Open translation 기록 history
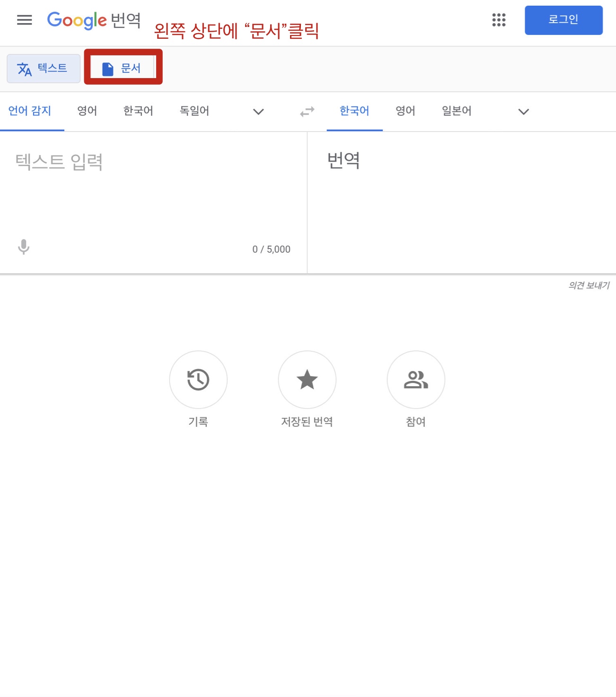This screenshot has height=697, width=616. pyautogui.click(x=198, y=379)
